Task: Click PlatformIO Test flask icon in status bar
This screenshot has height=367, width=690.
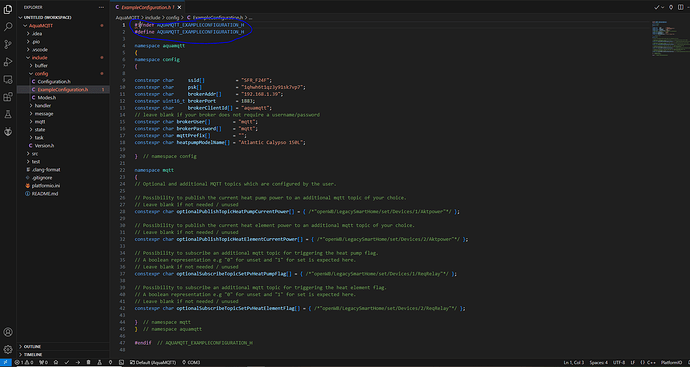Action: [x=99, y=363]
